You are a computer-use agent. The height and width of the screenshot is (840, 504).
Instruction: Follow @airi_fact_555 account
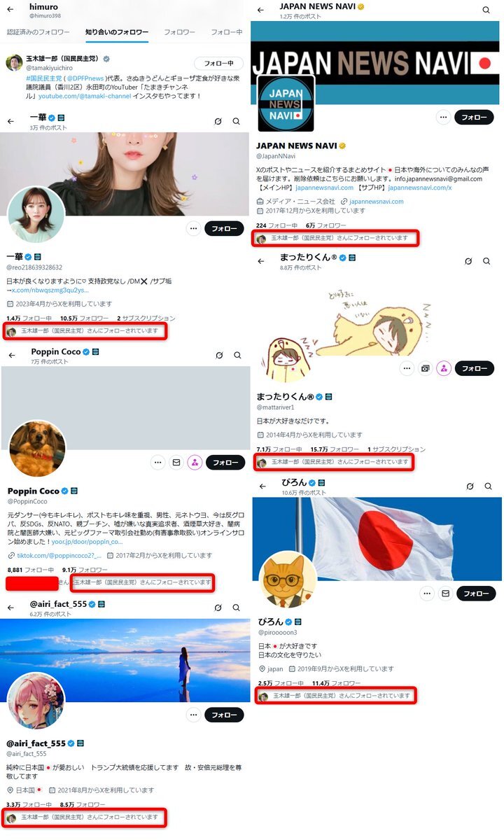(224, 715)
